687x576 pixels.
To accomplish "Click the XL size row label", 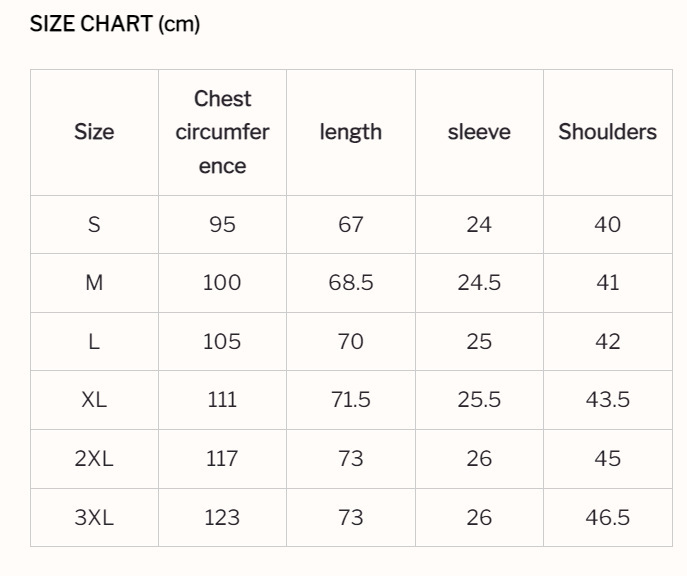I will 94,400.
